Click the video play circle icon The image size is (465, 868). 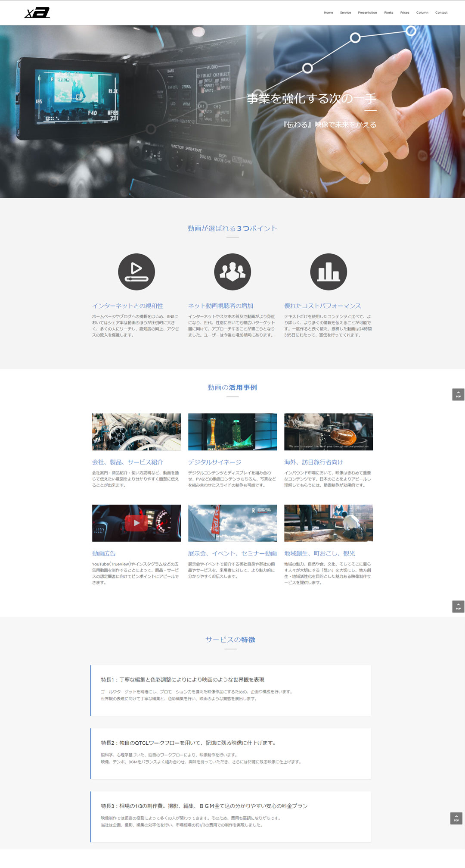point(136,272)
